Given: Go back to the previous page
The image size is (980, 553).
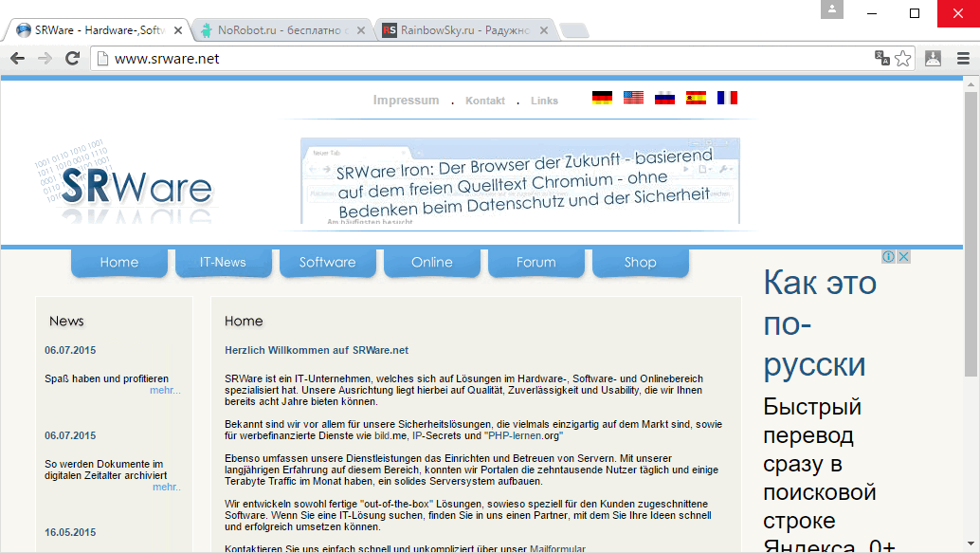Looking at the screenshot, I should [17, 58].
